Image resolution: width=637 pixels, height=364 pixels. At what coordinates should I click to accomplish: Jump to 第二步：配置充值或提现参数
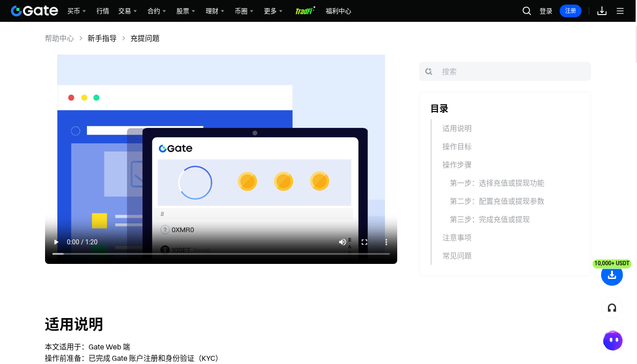point(497,201)
